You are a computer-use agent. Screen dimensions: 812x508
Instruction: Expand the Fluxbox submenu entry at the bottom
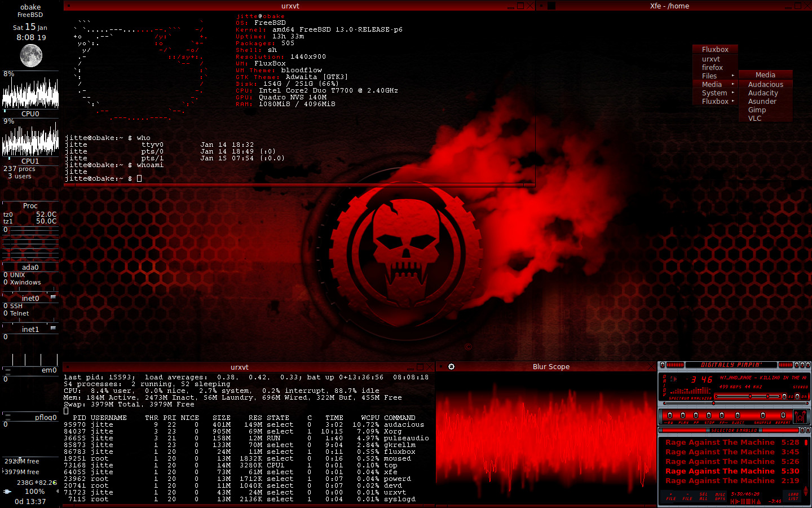[715, 101]
